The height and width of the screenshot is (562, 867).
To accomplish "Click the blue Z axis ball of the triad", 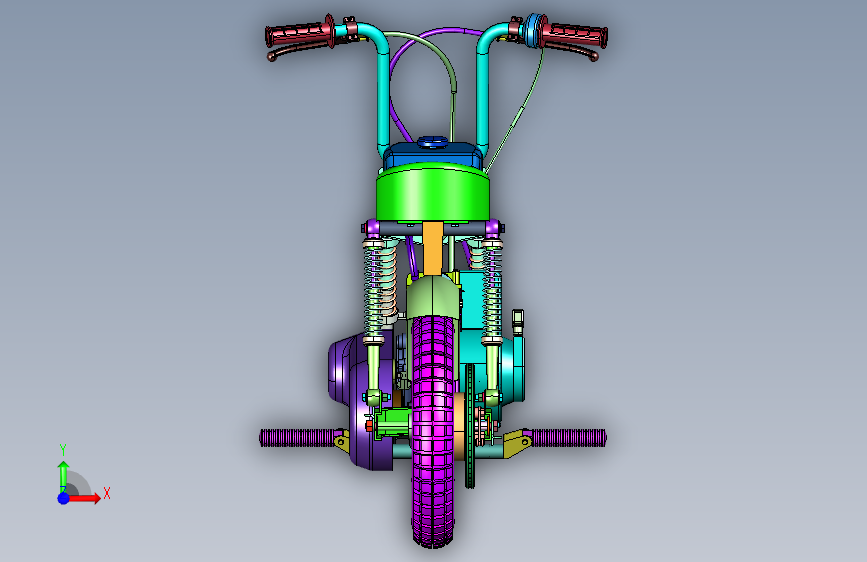I will click(64, 498).
